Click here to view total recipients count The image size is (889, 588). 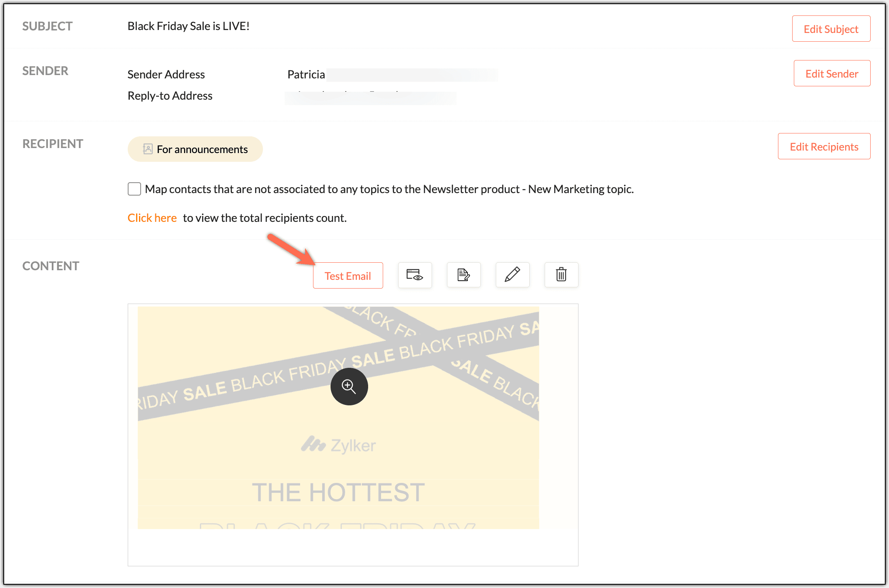pyautogui.click(x=152, y=217)
